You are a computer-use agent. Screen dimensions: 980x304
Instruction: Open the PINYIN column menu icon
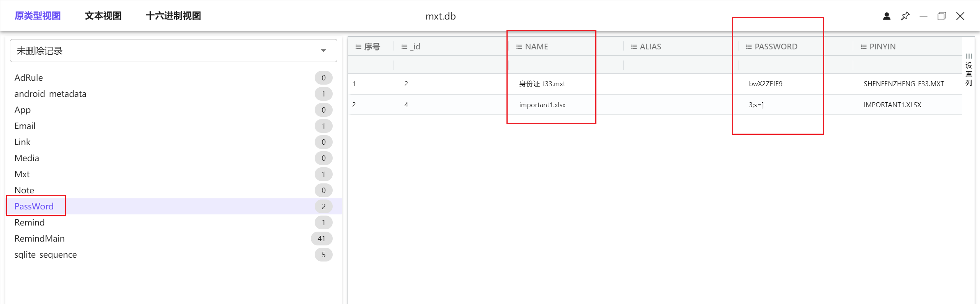864,47
